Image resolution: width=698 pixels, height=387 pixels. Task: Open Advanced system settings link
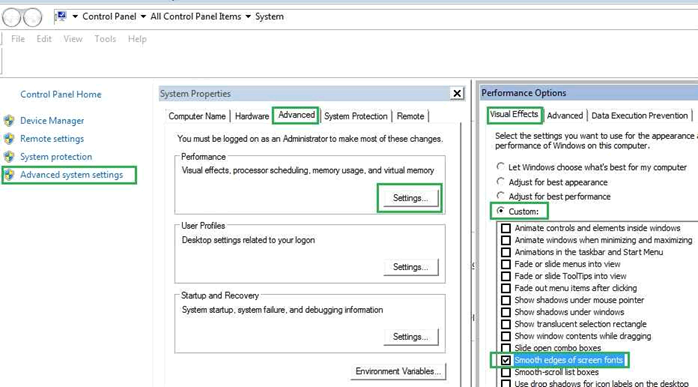coord(72,175)
